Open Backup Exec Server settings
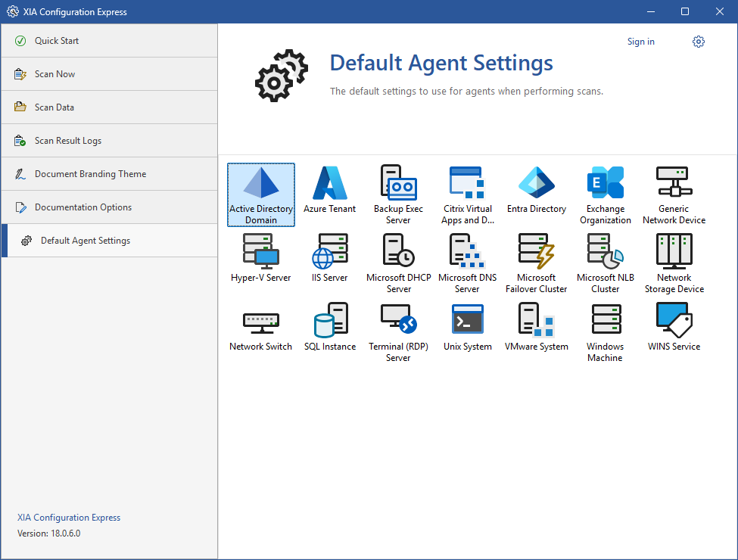 [x=398, y=194]
